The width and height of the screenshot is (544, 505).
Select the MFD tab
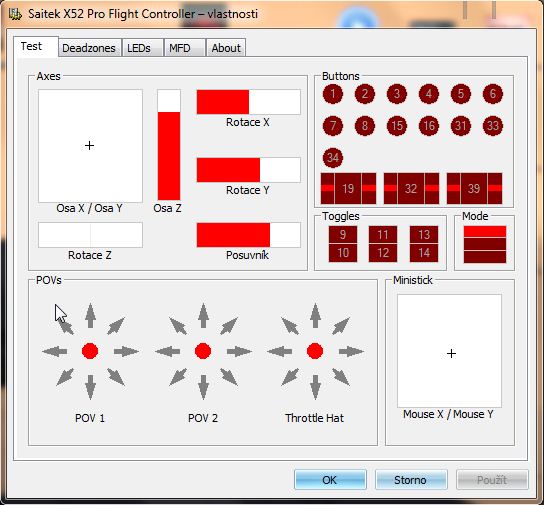184,48
